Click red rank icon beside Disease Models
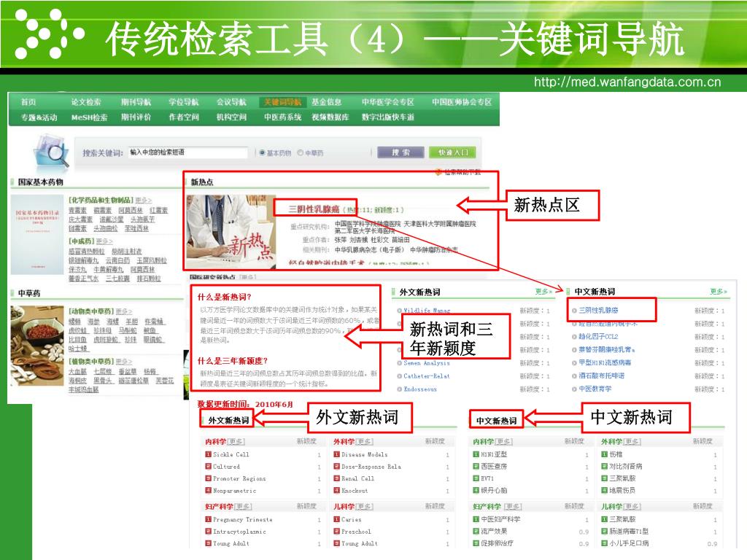Image resolution: width=747 pixels, height=560 pixels. pos(337,454)
